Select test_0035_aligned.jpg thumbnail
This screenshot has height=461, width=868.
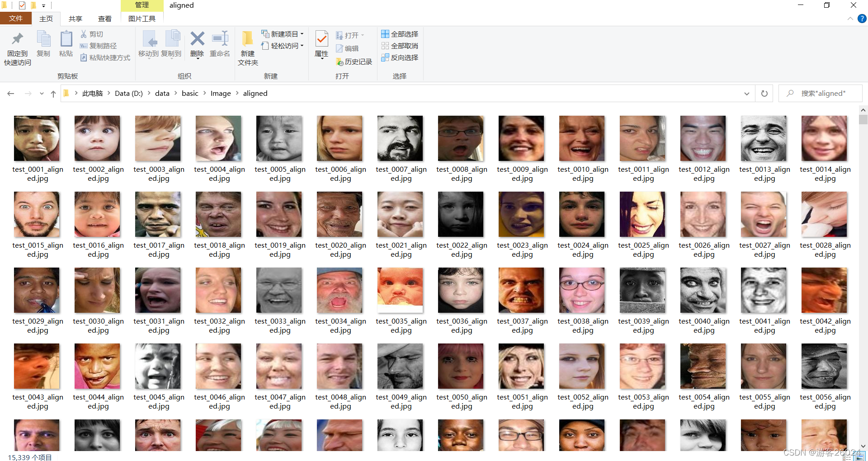(400, 290)
